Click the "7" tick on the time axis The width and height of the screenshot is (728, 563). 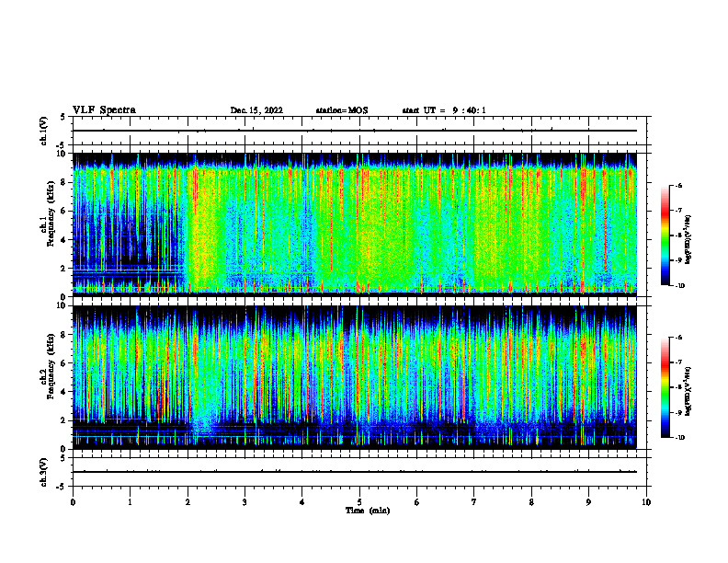(474, 502)
